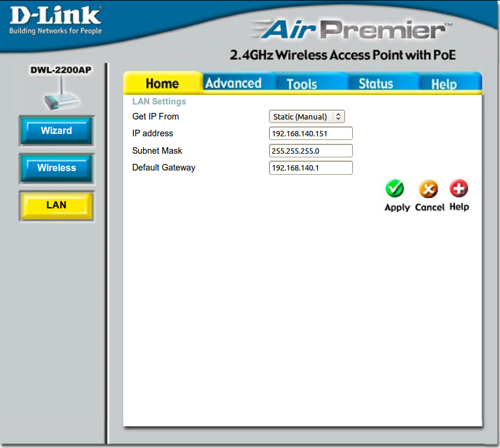Screen dimensions: 500x448
Task: Open the Advanced tab
Action: coord(233,83)
